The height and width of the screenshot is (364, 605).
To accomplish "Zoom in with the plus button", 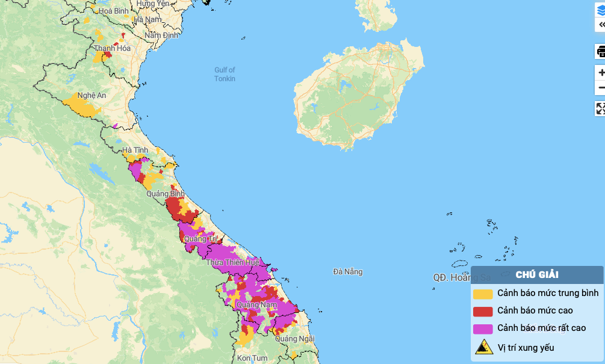I will [x=601, y=73].
